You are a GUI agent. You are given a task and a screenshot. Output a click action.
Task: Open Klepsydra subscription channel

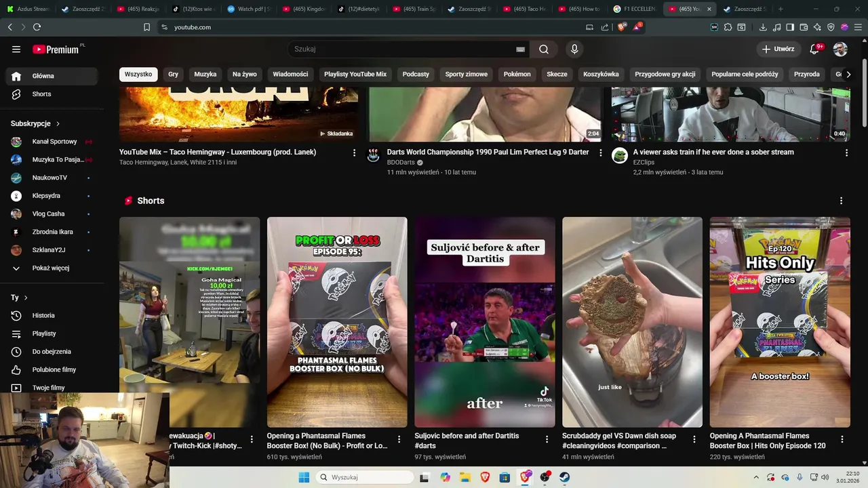(52, 196)
